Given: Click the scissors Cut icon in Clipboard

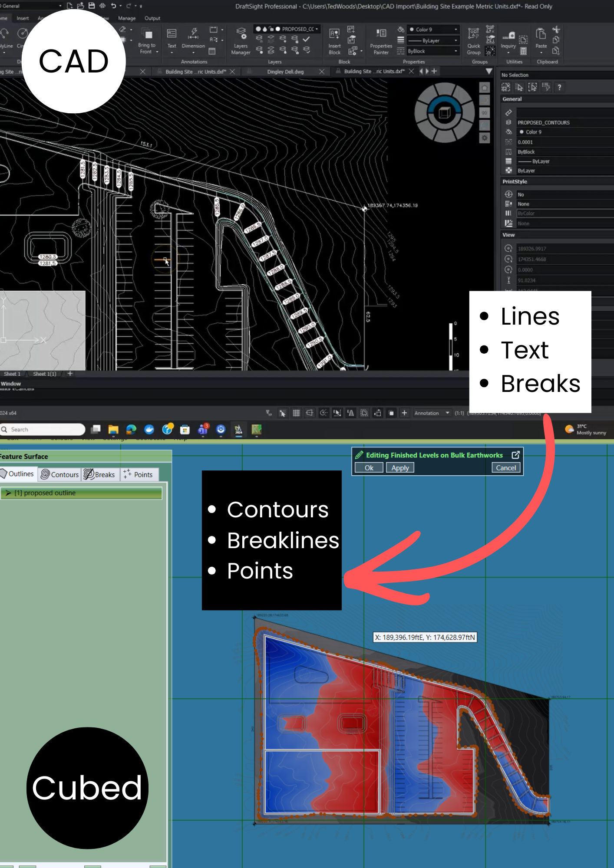Looking at the screenshot, I should click(556, 30).
